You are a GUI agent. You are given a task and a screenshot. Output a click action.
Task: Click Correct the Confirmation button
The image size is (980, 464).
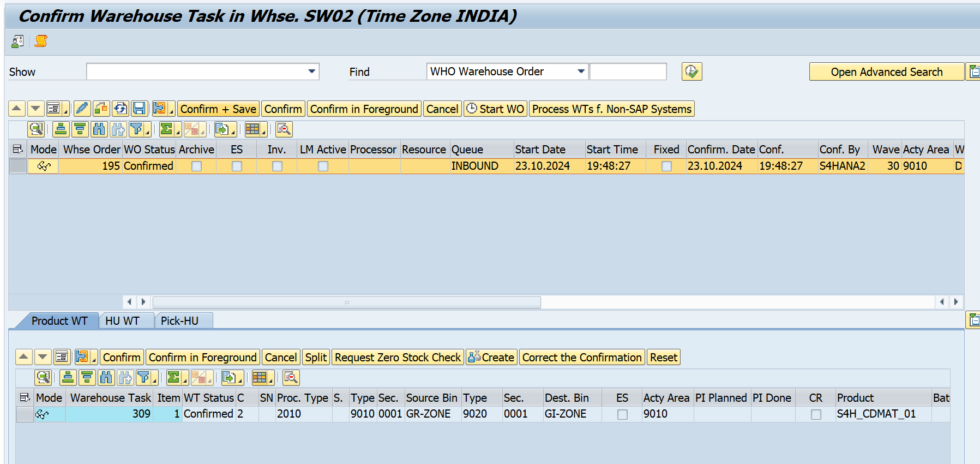click(x=582, y=357)
